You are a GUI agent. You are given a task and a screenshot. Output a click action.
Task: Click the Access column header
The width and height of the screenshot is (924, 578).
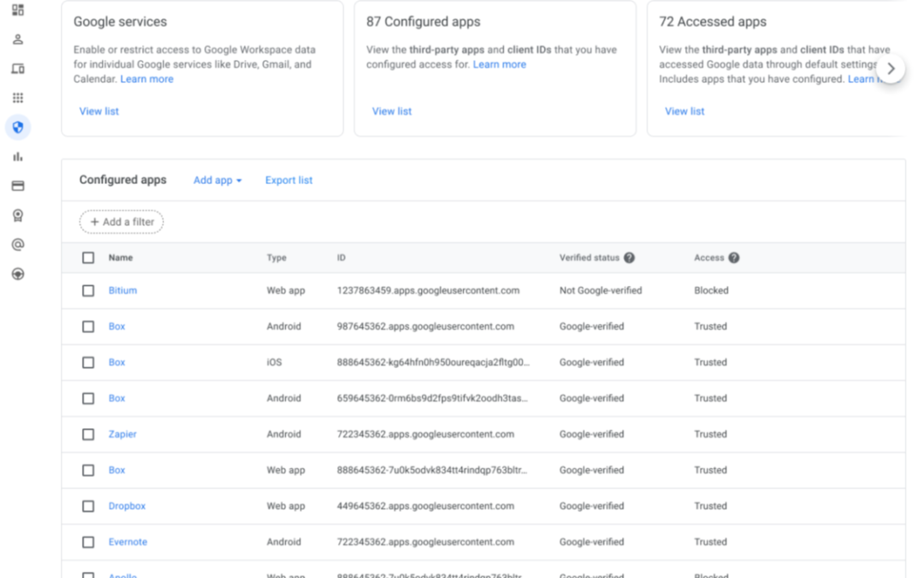[709, 258]
